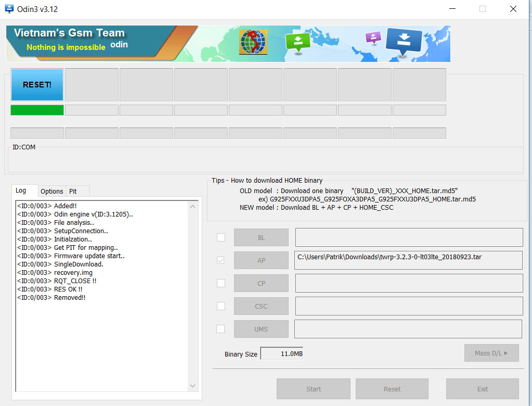Click the CSC file select button
Viewport: 532px width, 406px height.
[261, 306]
